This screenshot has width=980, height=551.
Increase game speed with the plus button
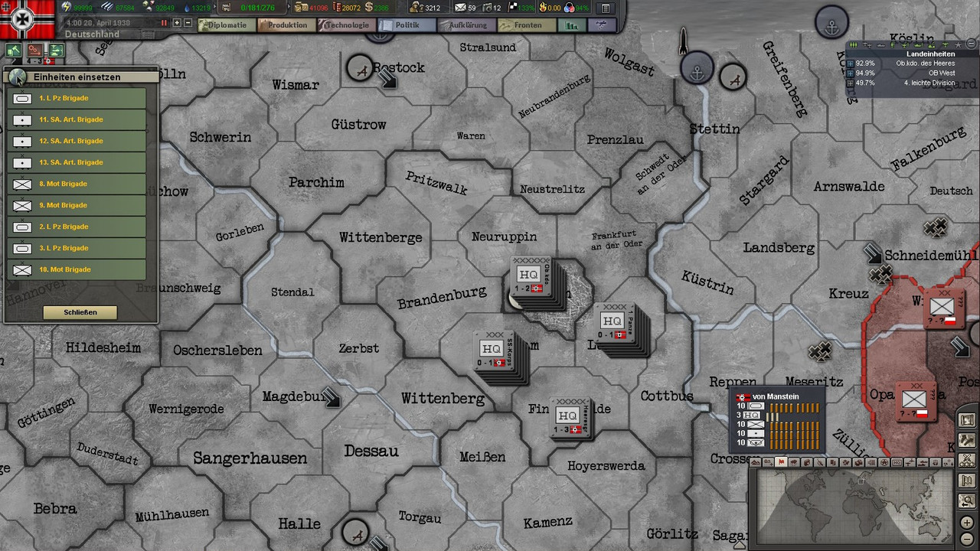(x=177, y=23)
